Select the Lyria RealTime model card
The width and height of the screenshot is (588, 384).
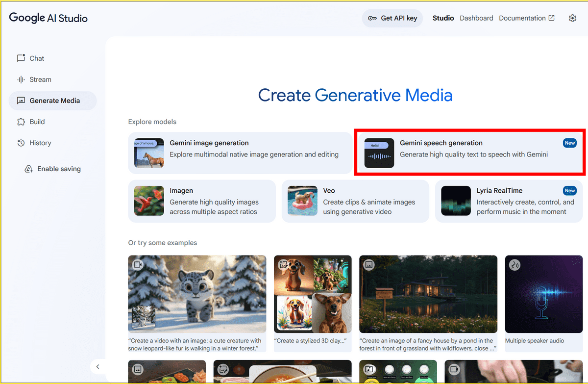pos(509,201)
